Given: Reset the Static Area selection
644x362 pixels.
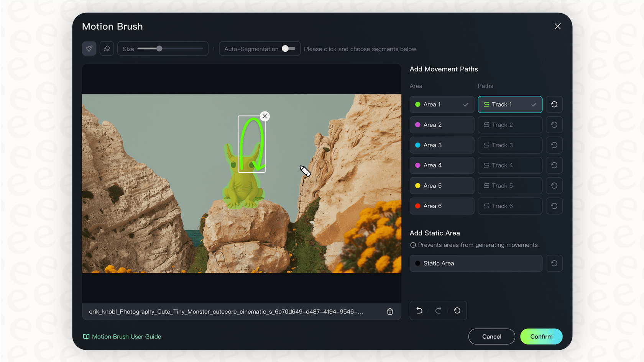Looking at the screenshot, I should click(x=554, y=263).
